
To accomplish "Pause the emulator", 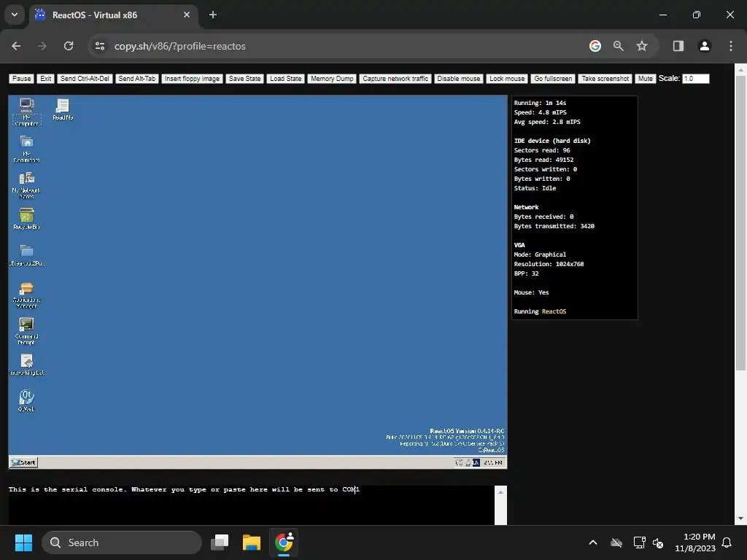I will [21, 79].
